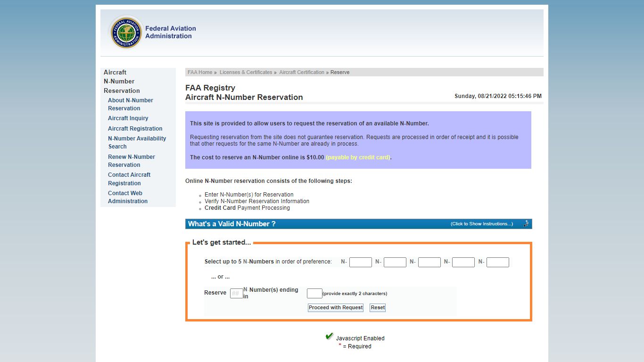Click the 'payable by credit card' text
The height and width of the screenshot is (362, 644).
click(358, 157)
